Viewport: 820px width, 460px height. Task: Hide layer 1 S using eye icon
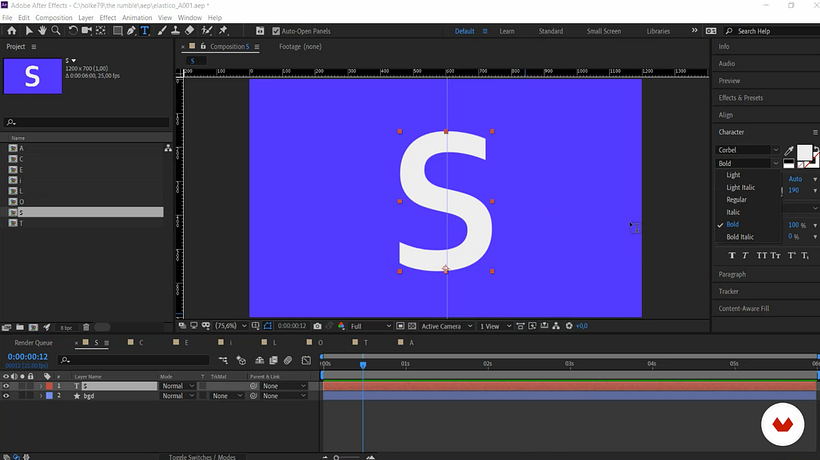[x=6, y=386]
